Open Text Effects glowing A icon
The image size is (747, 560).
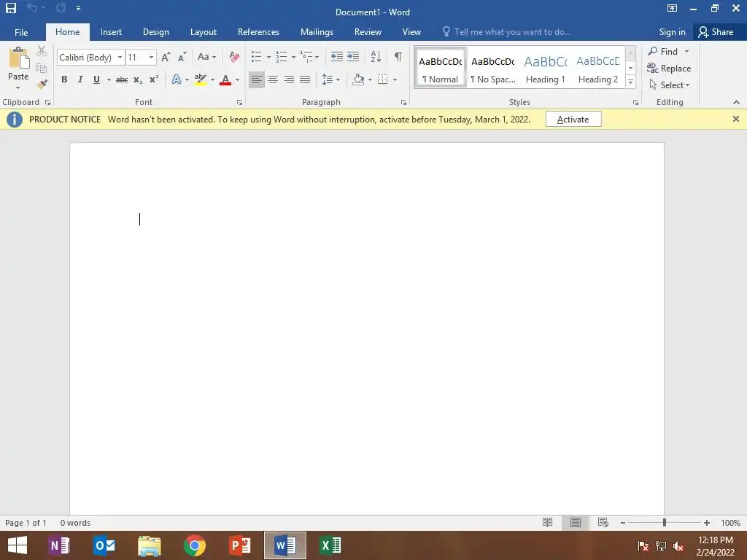point(177,79)
